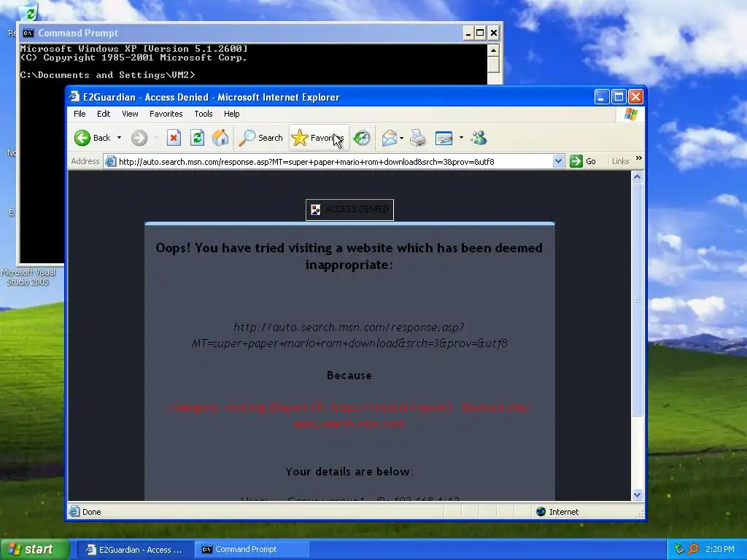The height and width of the screenshot is (560, 747).
Task: Switch to Command Prompt taskbar button
Action: pyautogui.click(x=252, y=550)
